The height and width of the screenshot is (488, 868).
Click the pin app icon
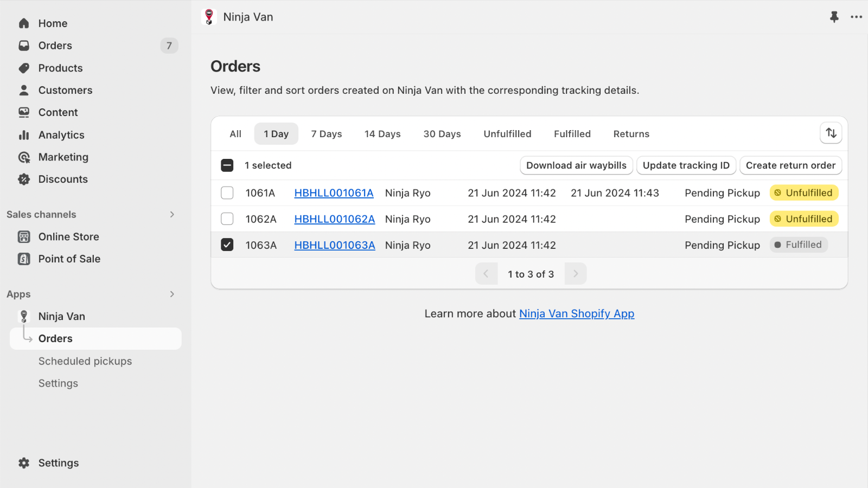(834, 17)
